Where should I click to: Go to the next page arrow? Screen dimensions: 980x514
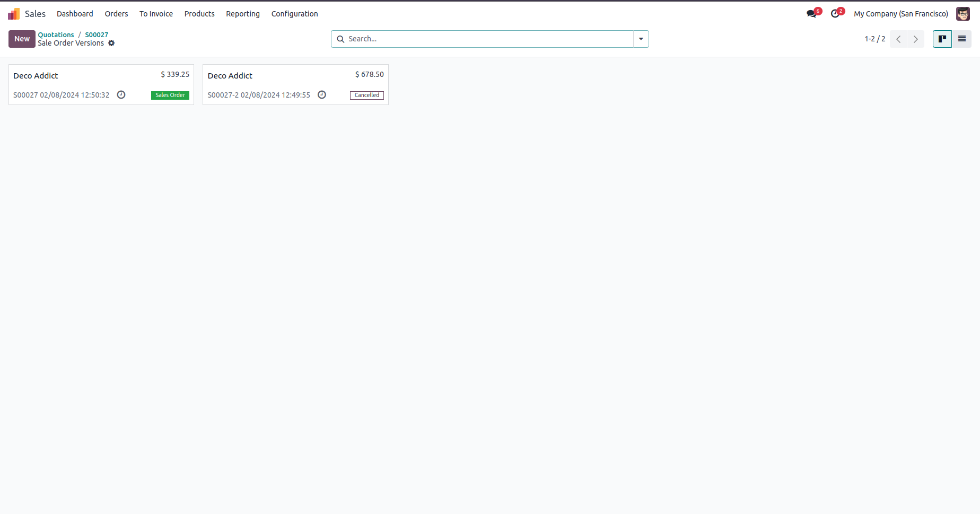(x=915, y=39)
